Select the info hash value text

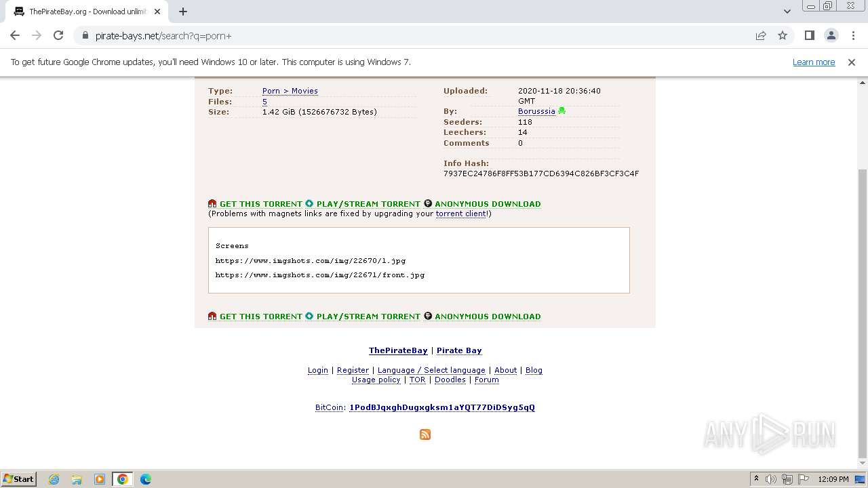[x=541, y=174]
